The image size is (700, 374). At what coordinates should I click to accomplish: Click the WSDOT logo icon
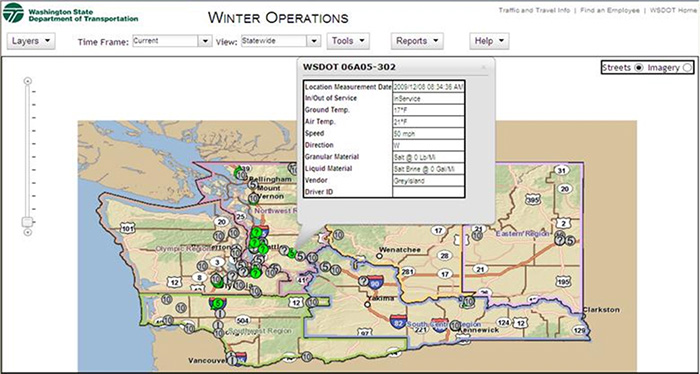pyautogui.click(x=13, y=12)
